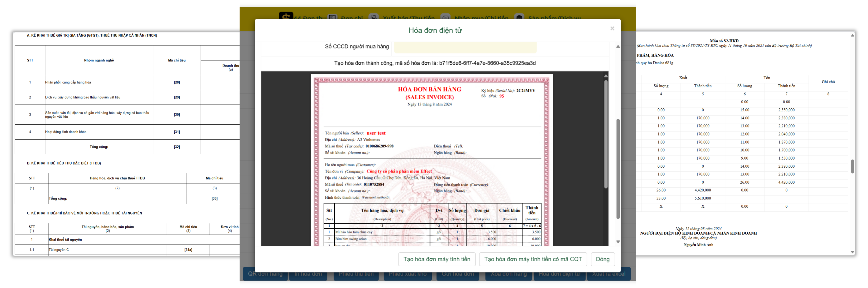The image size is (868, 288).
Task: Click code [32] in the Tổng cộng row
Action: (177, 147)
